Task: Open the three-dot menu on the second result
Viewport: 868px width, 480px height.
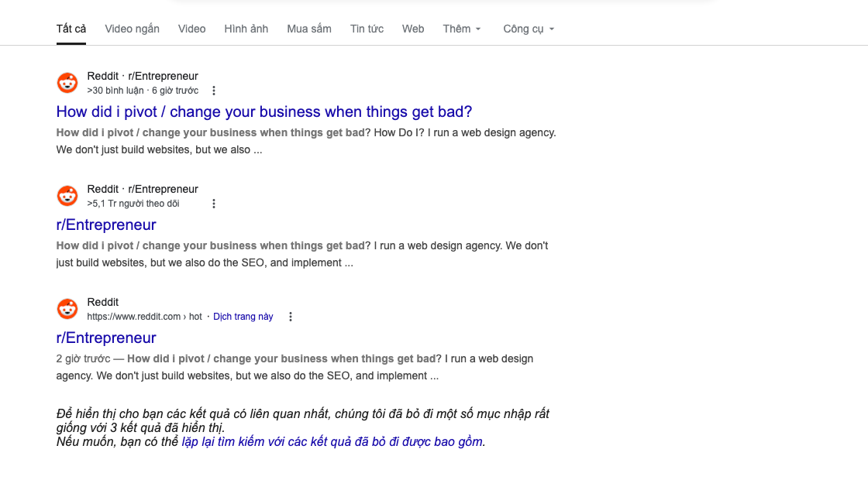Action: click(x=214, y=204)
